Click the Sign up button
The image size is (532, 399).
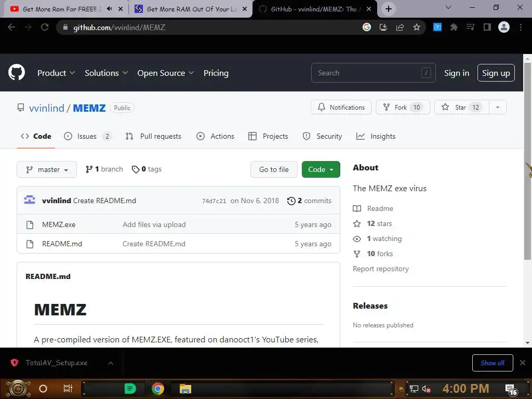[496, 73]
